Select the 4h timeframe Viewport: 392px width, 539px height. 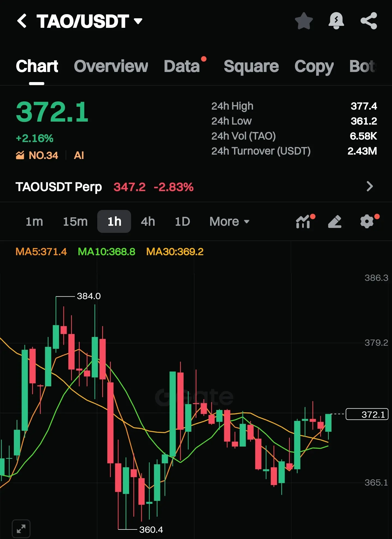(148, 221)
